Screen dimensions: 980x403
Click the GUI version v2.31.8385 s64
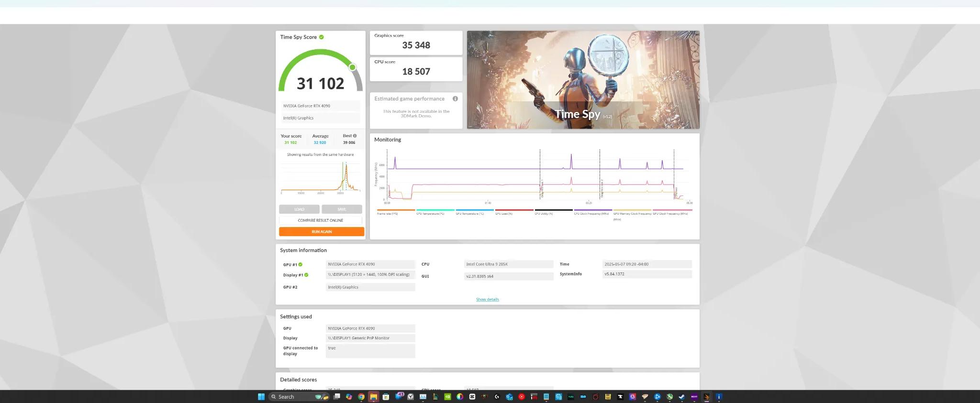(x=509, y=276)
